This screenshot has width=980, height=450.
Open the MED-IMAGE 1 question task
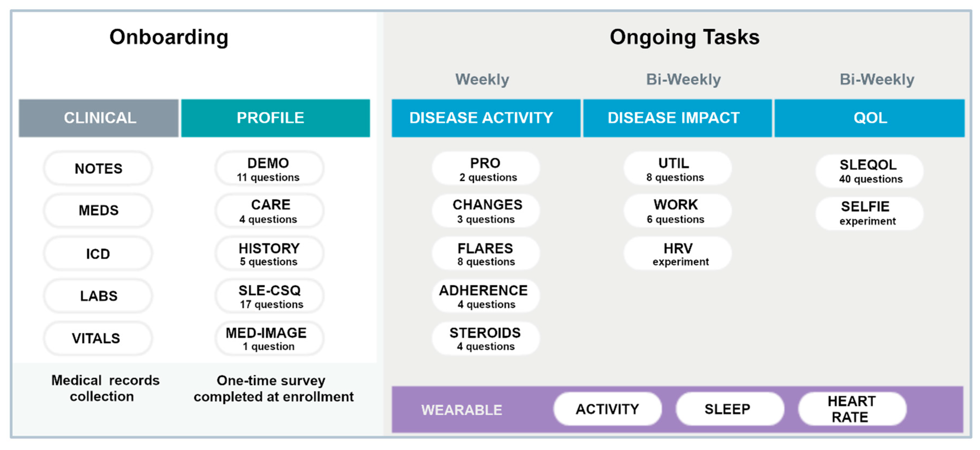click(x=269, y=338)
